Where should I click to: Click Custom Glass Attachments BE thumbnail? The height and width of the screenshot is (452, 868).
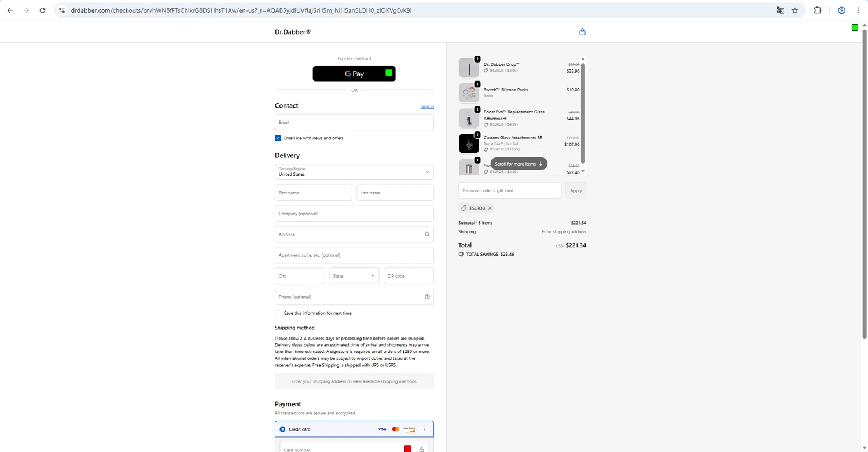[469, 144]
